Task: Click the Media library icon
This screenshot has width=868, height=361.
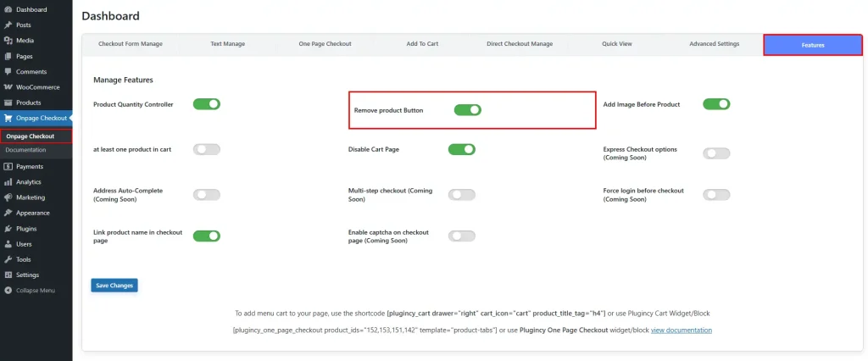Action: pos(8,41)
